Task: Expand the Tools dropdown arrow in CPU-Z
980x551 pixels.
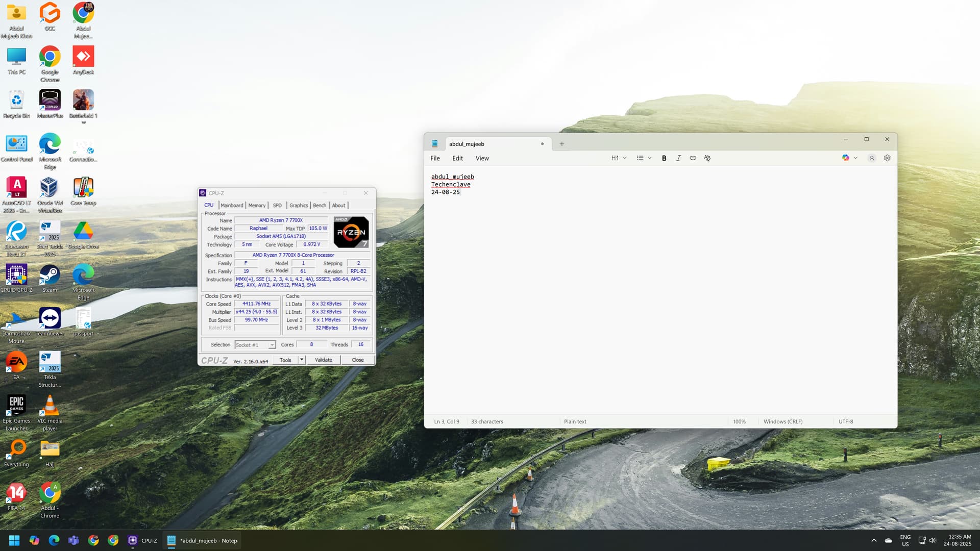Action: 302,360
